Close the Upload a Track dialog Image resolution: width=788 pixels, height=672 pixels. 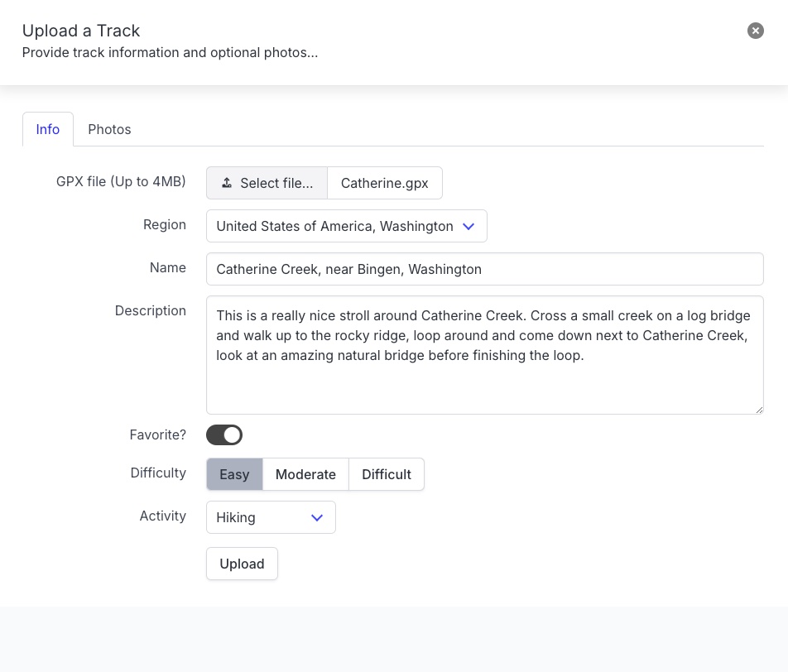click(755, 31)
